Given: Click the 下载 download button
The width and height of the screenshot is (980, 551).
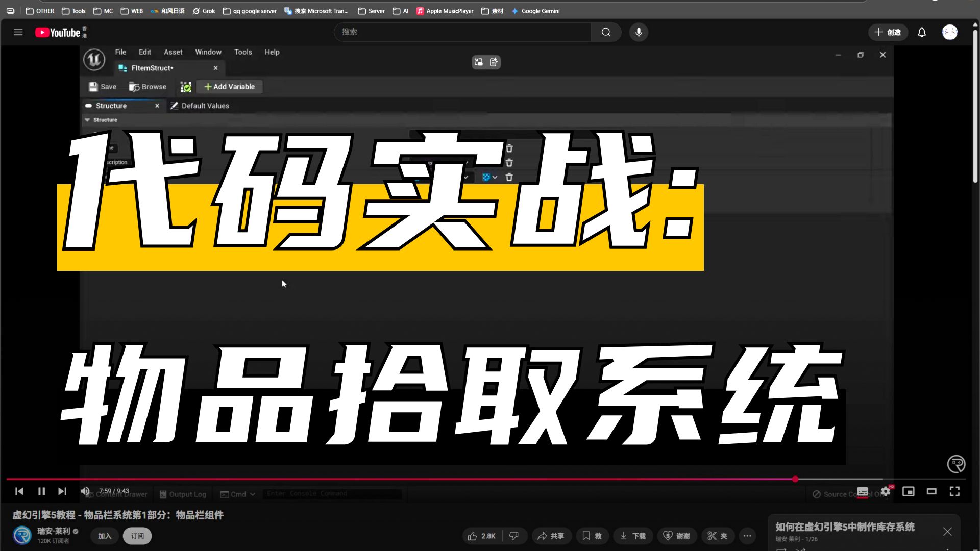Looking at the screenshot, I should click(633, 536).
